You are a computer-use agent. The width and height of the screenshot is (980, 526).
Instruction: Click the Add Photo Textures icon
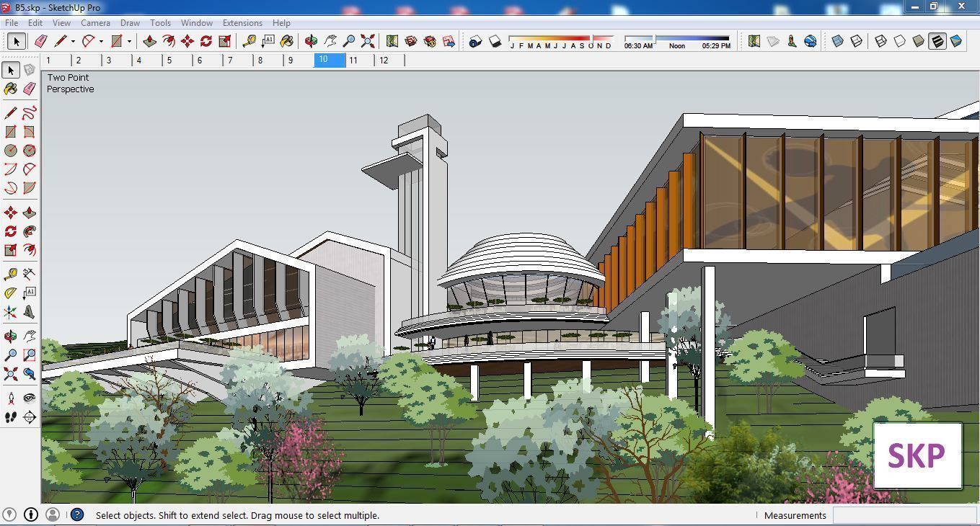point(792,41)
